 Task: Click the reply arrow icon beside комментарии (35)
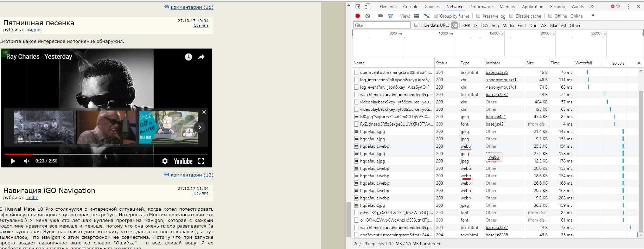pyautogui.click(x=166, y=7)
